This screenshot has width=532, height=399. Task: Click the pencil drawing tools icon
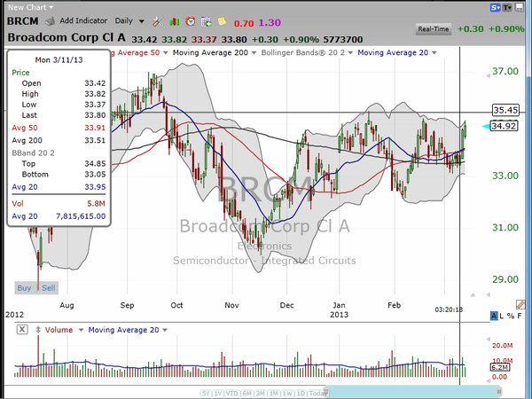520,304
